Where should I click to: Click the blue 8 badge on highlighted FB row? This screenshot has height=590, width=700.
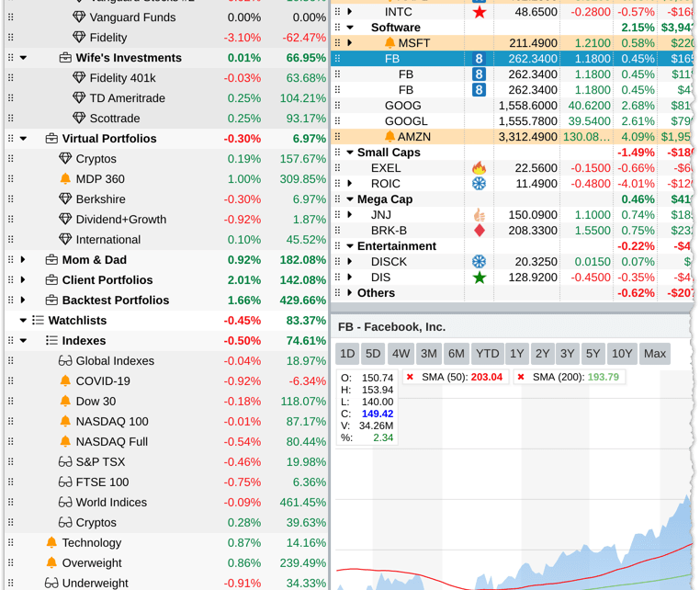pos(479,59)
